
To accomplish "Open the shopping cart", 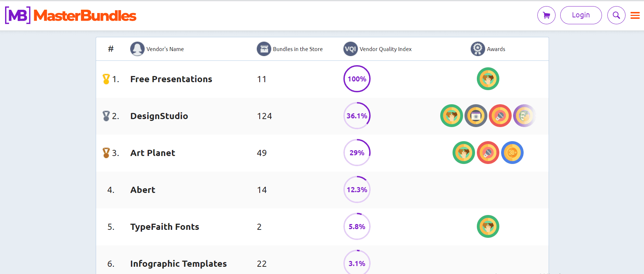I will click(546, 15).
